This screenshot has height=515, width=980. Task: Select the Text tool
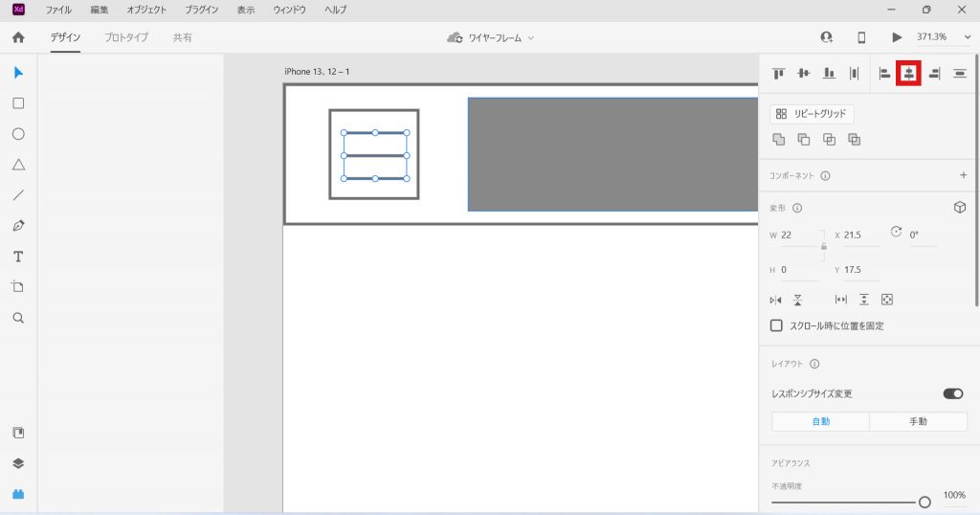coord(18,257)
